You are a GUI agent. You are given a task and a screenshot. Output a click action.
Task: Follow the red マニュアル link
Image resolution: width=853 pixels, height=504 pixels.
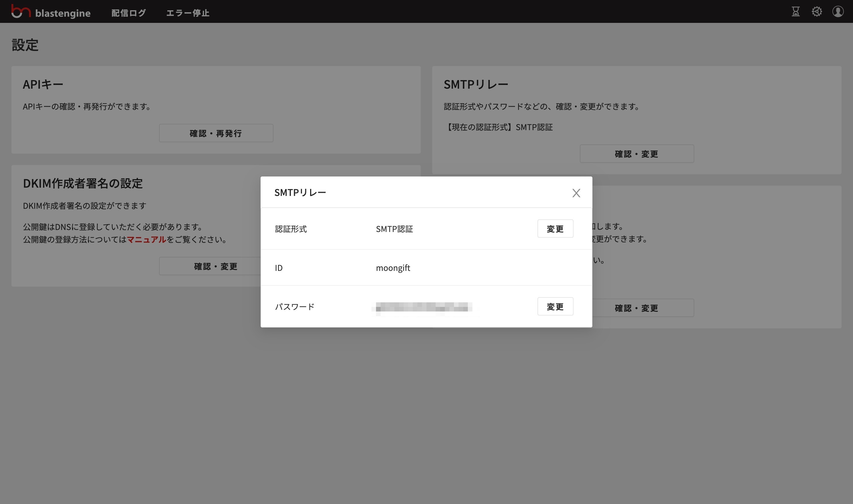[x=146, y=239]
